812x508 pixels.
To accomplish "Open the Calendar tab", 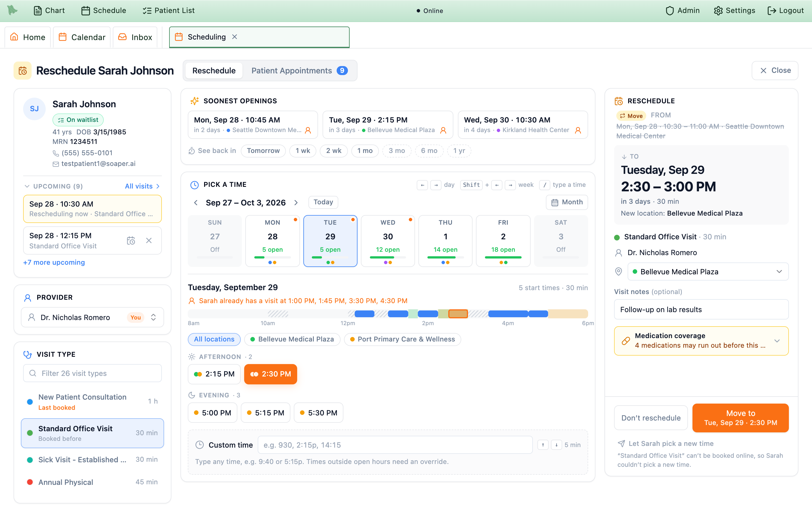I will point(82,37).
